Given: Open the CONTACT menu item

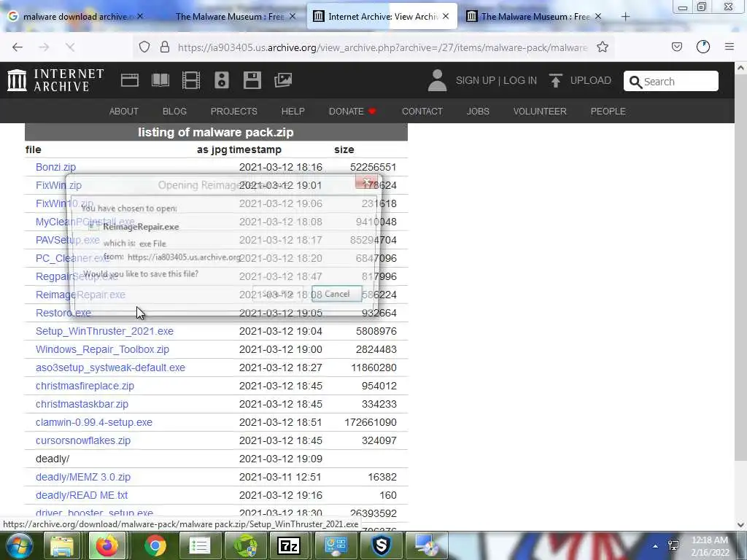Looking at the screenshot, I should click(422, 111).
